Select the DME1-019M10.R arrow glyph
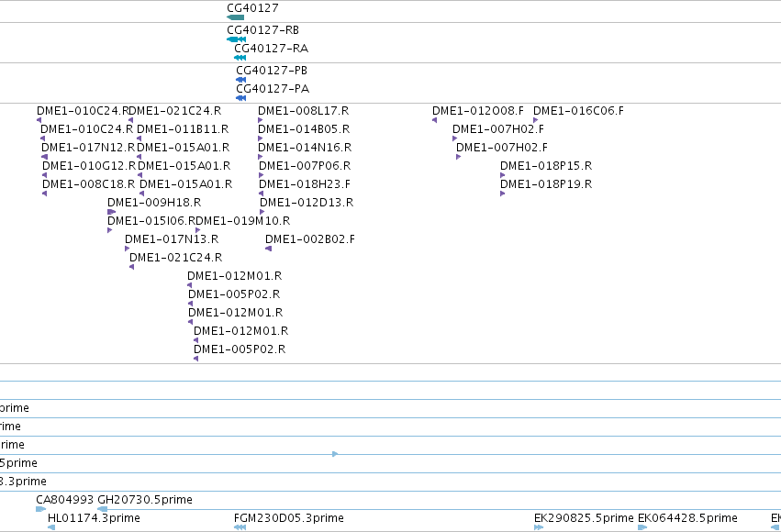 click(x=197, y=230)
